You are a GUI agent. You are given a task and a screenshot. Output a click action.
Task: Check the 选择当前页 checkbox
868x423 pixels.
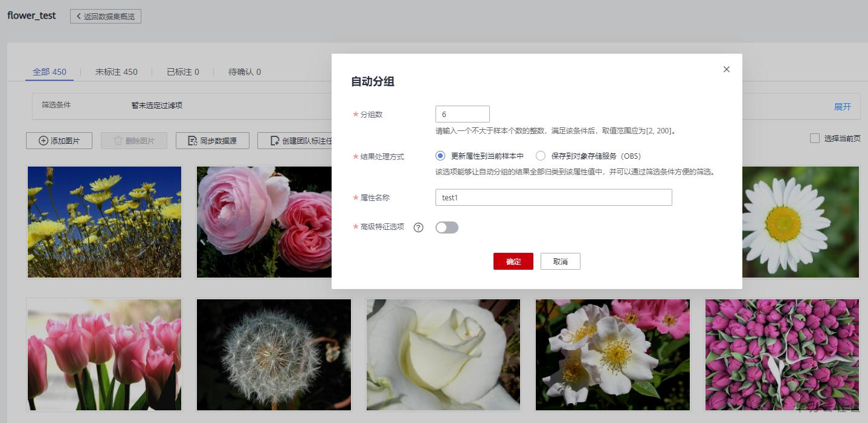(x=815, y=139)
